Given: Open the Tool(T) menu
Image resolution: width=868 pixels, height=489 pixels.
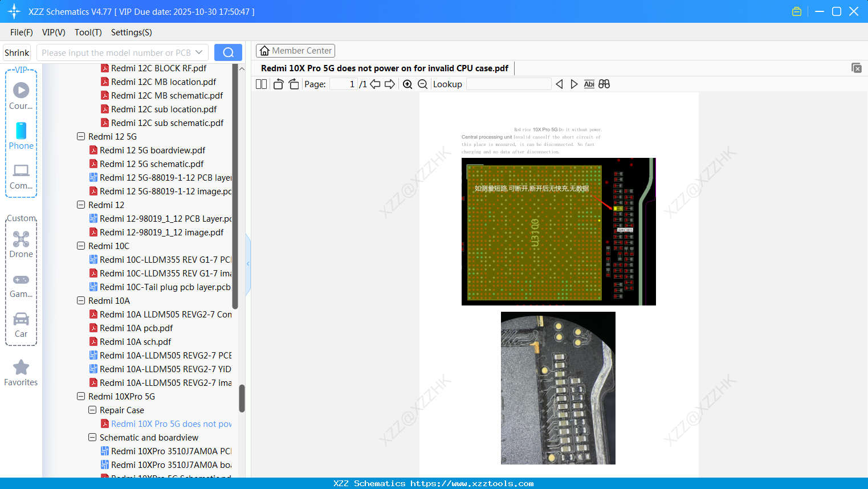Looking at the screenshot, I should click(88, 32).
